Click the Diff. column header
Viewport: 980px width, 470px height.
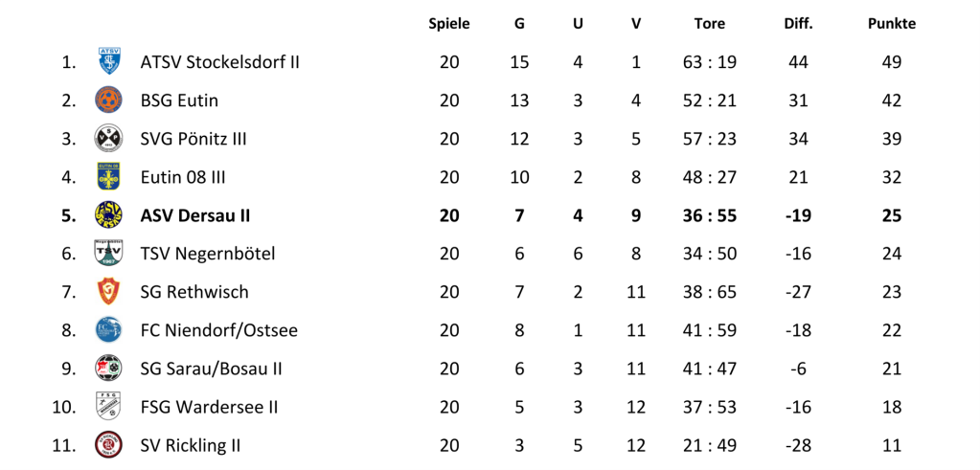(x=798, y=24)
